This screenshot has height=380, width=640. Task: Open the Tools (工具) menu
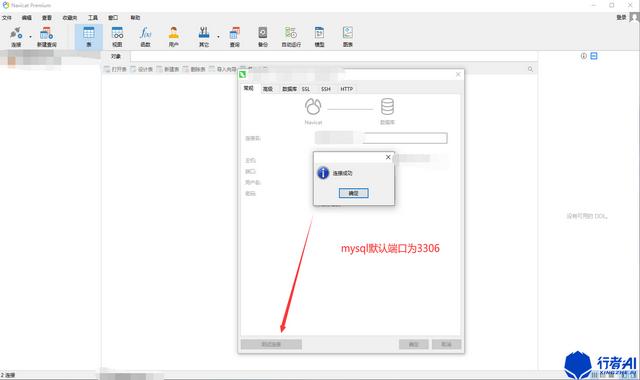coord(93,18)
